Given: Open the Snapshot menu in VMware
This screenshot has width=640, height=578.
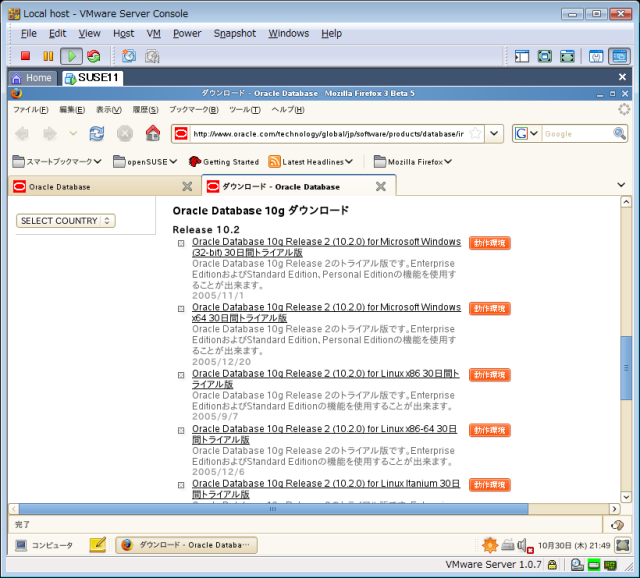Looking at the screenshot, I should [234, 33].
